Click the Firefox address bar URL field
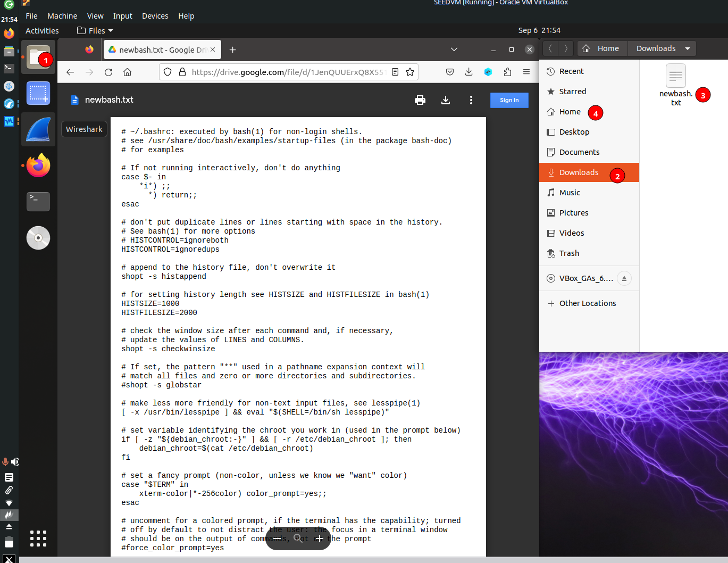 tap(287, 72)
